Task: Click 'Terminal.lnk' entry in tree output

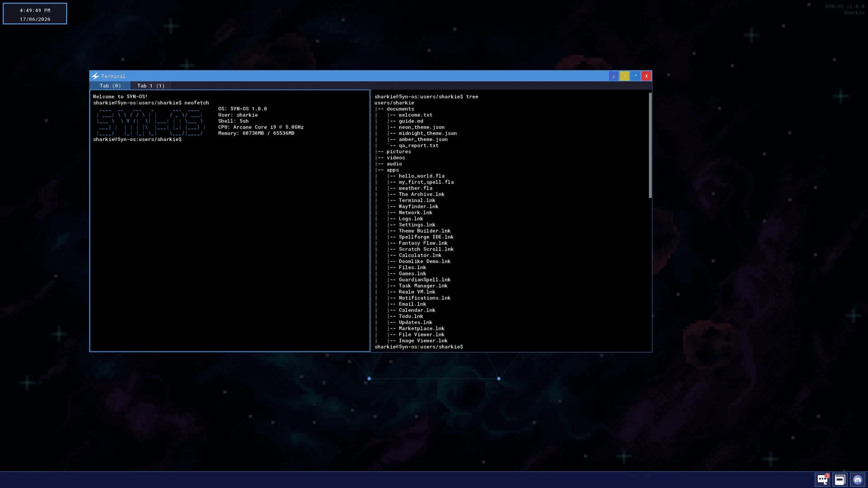Action: click(417, 200)
